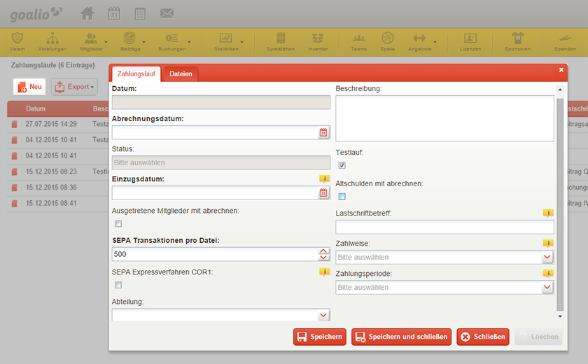Uncheck the Testlauf checkbox
This screenshot has width=588, height=364.
click(x=342, y=165)
